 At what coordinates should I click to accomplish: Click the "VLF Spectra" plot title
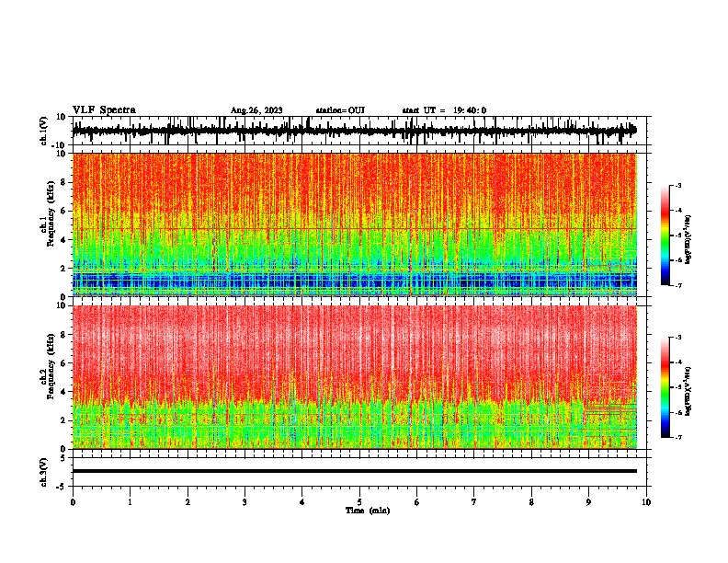click(x=104, y=110)
